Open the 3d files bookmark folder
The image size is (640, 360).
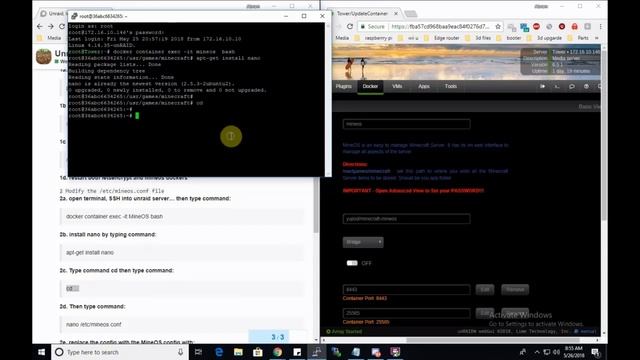tap(478, 38)
